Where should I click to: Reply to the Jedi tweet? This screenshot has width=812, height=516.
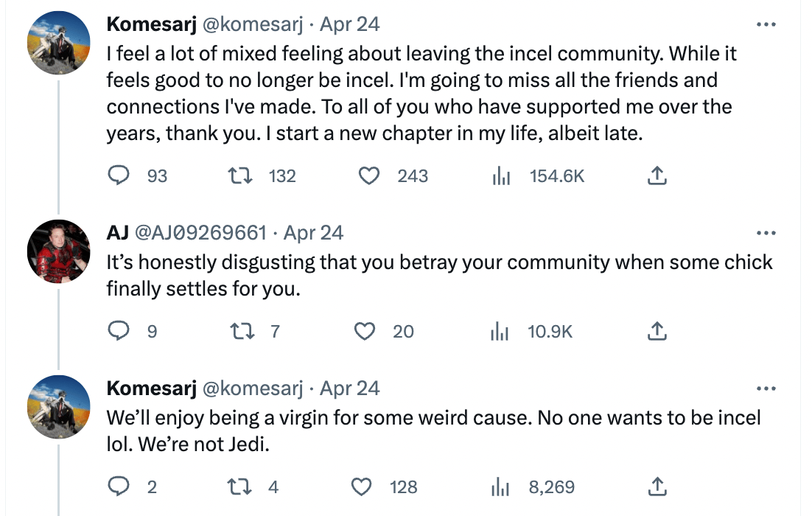[x=119, y=487]
